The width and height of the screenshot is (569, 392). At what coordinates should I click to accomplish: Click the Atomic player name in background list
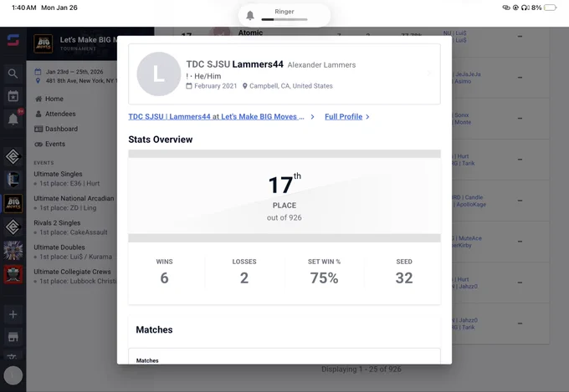click(x=250, y=33)
